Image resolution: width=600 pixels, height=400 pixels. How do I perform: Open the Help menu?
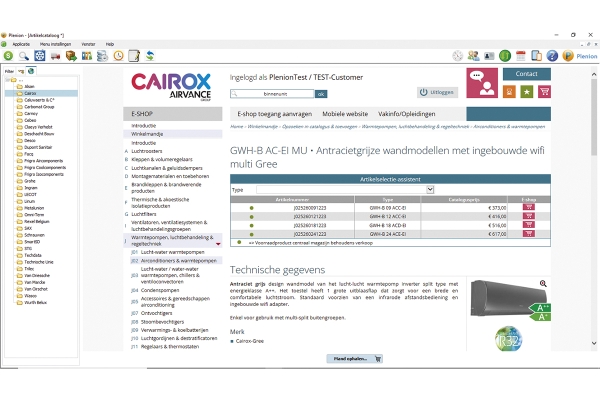click(x=110, y=44)
